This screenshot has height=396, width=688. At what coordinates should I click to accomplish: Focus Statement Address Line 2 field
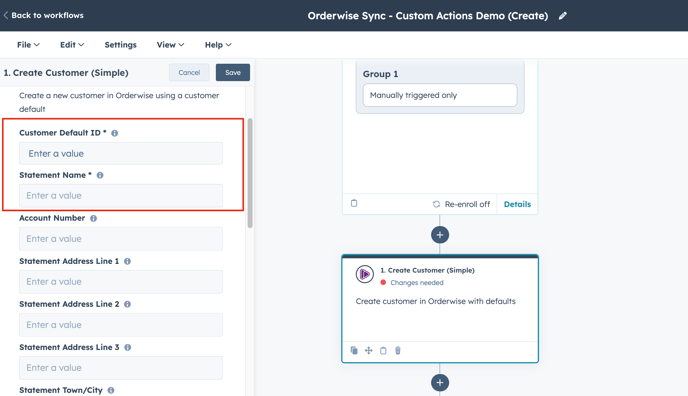[121, 325]
